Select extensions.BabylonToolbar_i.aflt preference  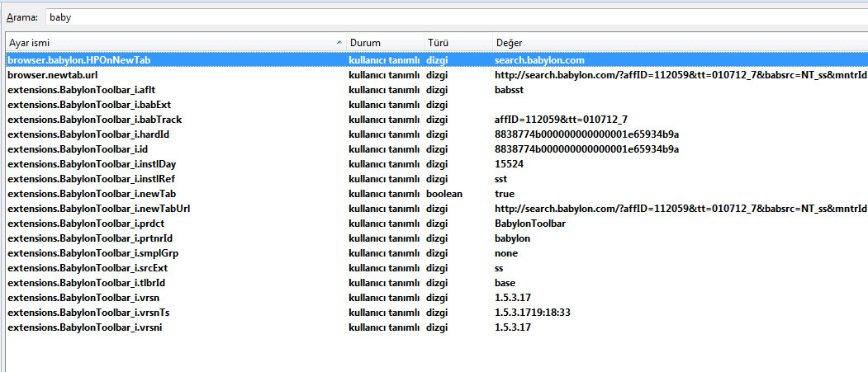click(436, 90)
